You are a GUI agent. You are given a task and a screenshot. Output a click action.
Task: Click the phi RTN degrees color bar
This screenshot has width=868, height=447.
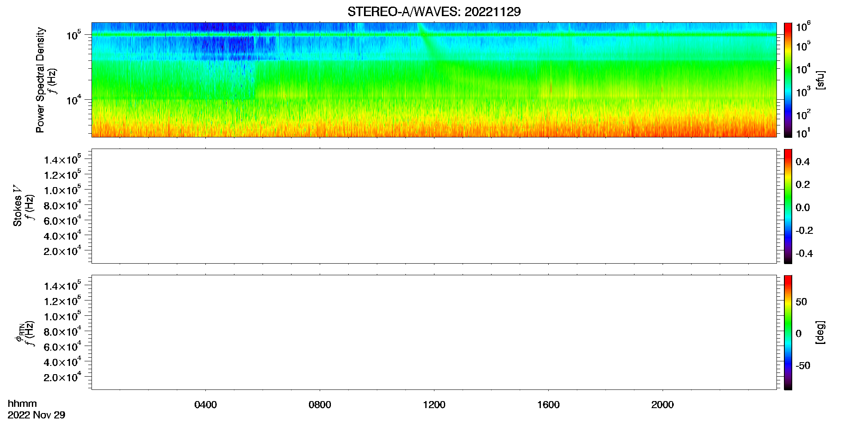[788, 332]
